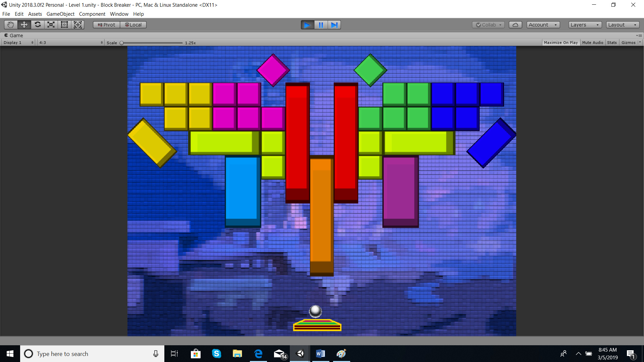Pause the running game

point(321,24)
